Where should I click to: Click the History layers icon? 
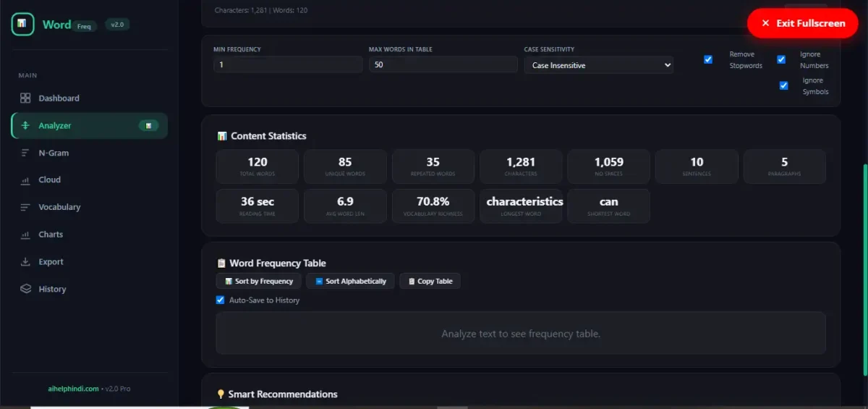pyautogui.click(x=25, y=289)
